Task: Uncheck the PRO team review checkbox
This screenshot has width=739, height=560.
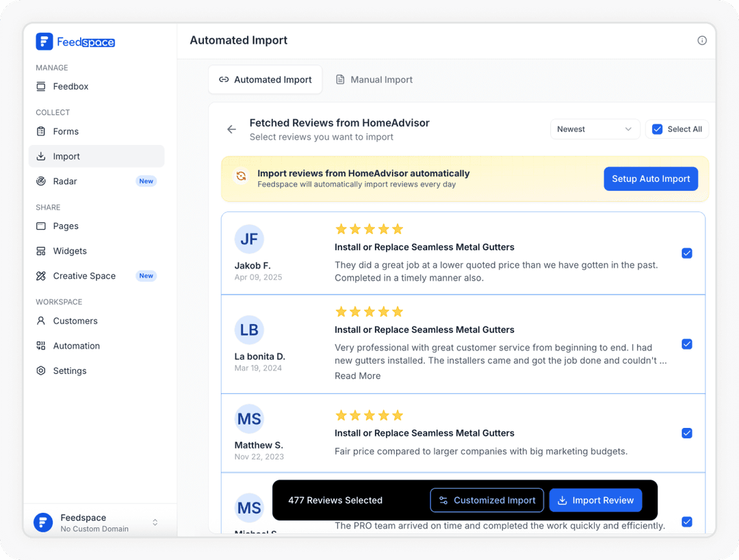Action: coord(687,522)
